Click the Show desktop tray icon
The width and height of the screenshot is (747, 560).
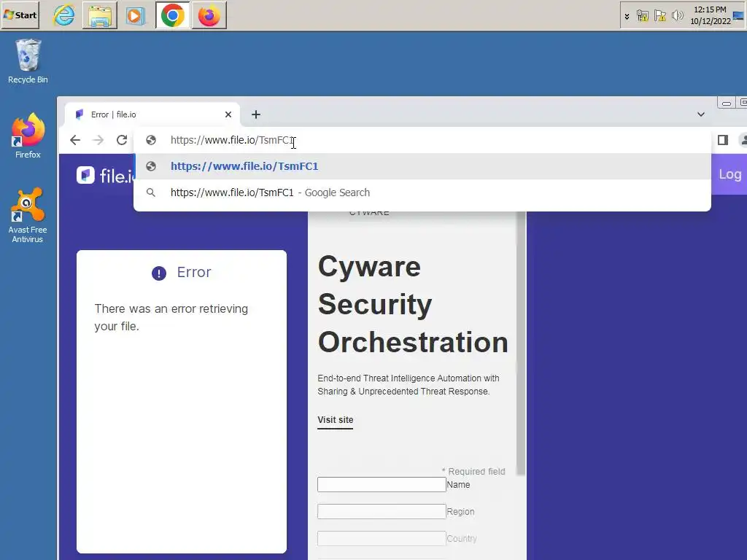(738, 16)
